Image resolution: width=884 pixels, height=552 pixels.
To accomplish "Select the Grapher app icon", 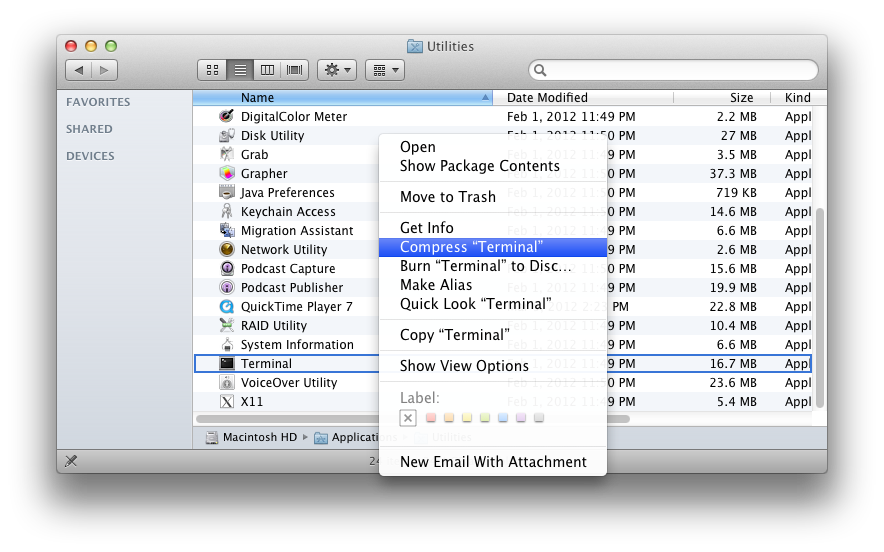I will [x=227, y=173].
